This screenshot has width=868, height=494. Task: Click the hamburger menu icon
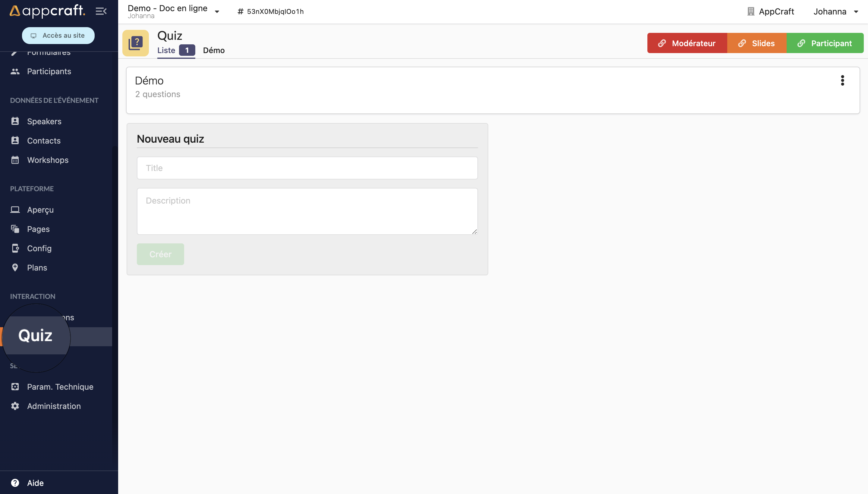pos(101,11)
